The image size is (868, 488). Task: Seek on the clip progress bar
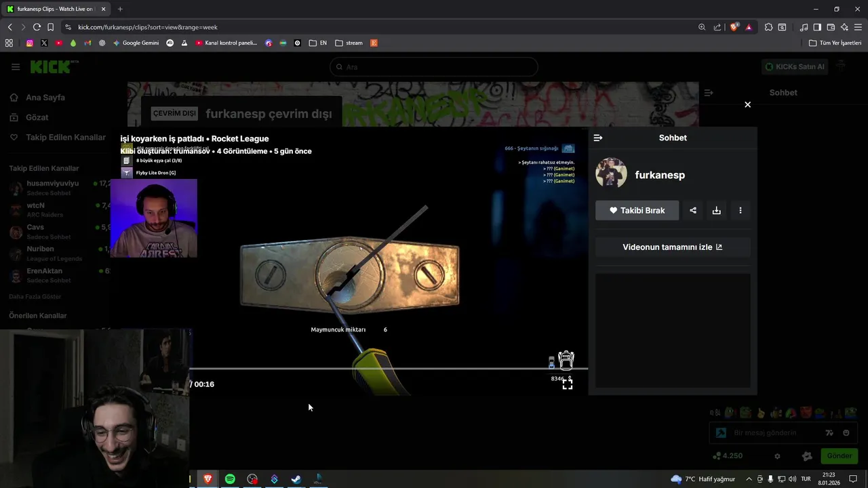point(389,369)
